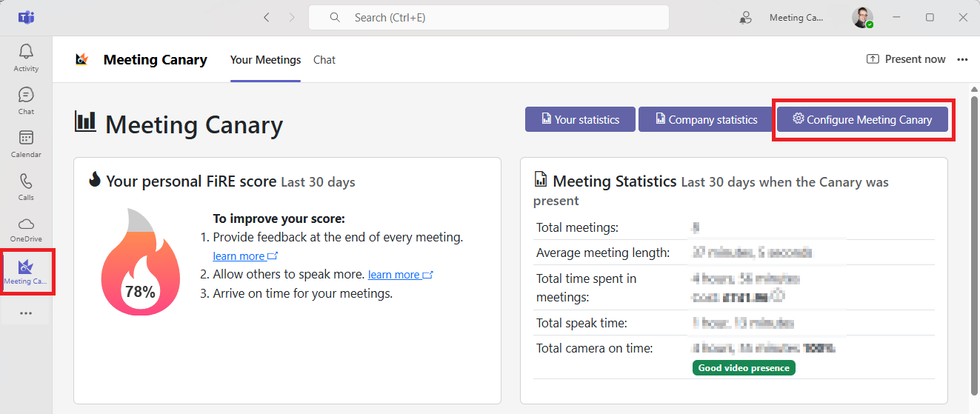Open the Calendar app in sidebar
Viewport: 980px width, 414px height.
click(x=26, y=143)
